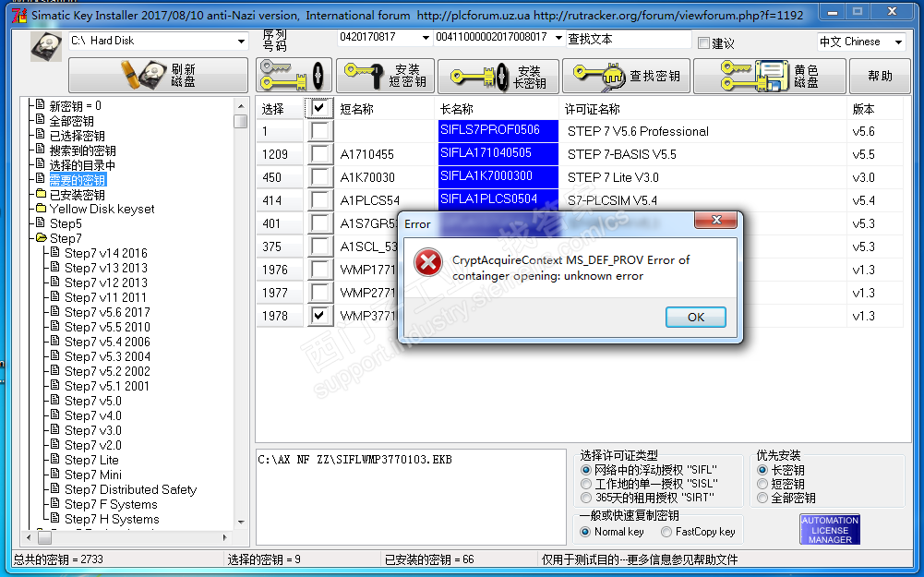Click the find key magnifier button
Viewport: 924px width, 577px height.
pos(626,76)
